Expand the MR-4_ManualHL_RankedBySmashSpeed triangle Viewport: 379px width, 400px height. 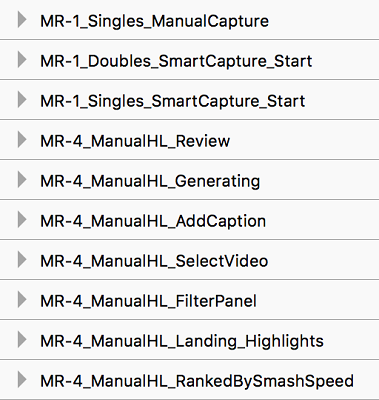click(22, 380)
